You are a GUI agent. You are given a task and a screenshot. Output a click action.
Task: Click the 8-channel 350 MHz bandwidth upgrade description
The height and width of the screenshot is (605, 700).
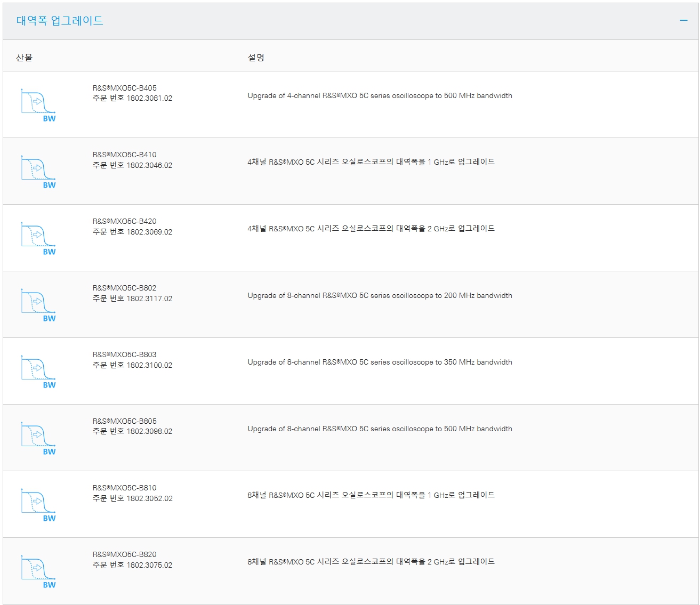[x=380, y=362]
